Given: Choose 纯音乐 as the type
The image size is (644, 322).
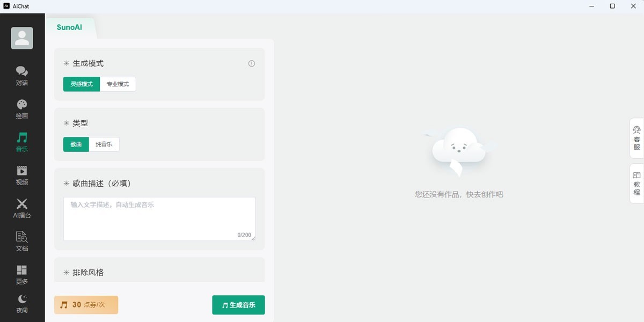Looking at the screenshot, I should (x=104, y=144).
